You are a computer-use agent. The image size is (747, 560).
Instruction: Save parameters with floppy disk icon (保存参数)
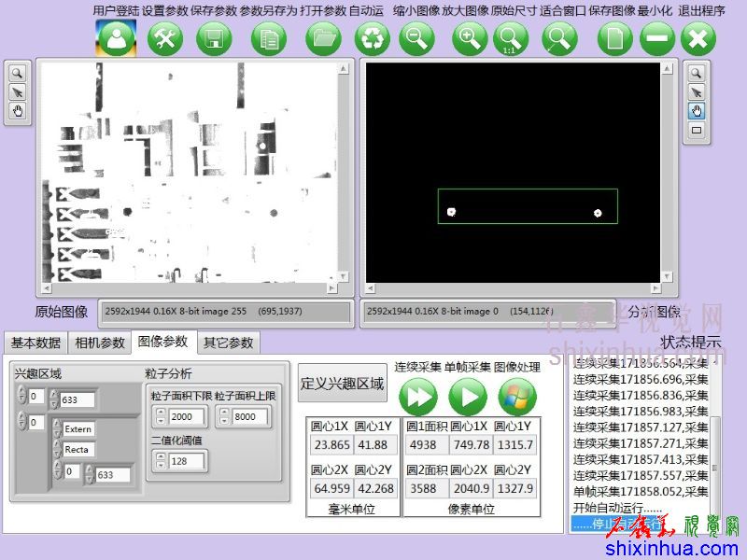(214, 39)
